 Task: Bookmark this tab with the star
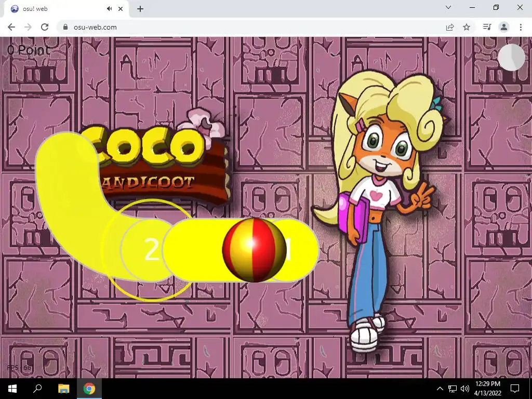pos(467,27)
